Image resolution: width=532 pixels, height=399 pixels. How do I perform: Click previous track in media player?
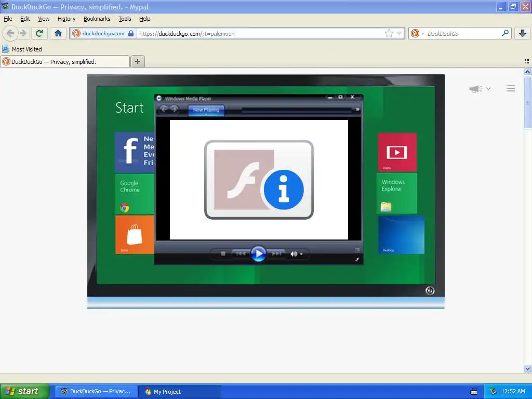[241, 254]
